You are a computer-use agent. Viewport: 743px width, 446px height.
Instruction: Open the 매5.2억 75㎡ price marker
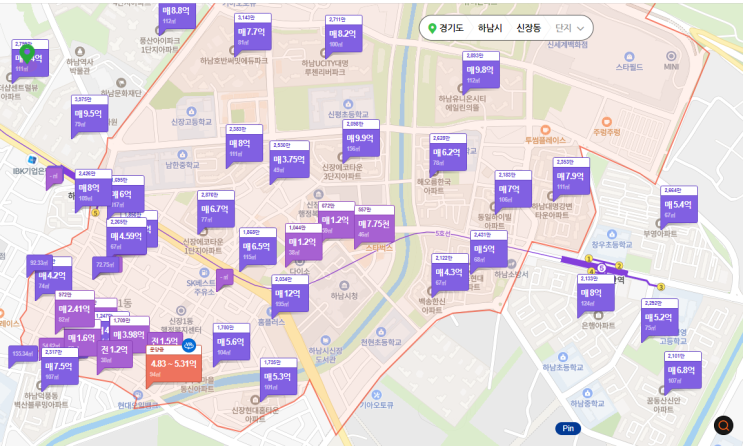pos(660,319)
